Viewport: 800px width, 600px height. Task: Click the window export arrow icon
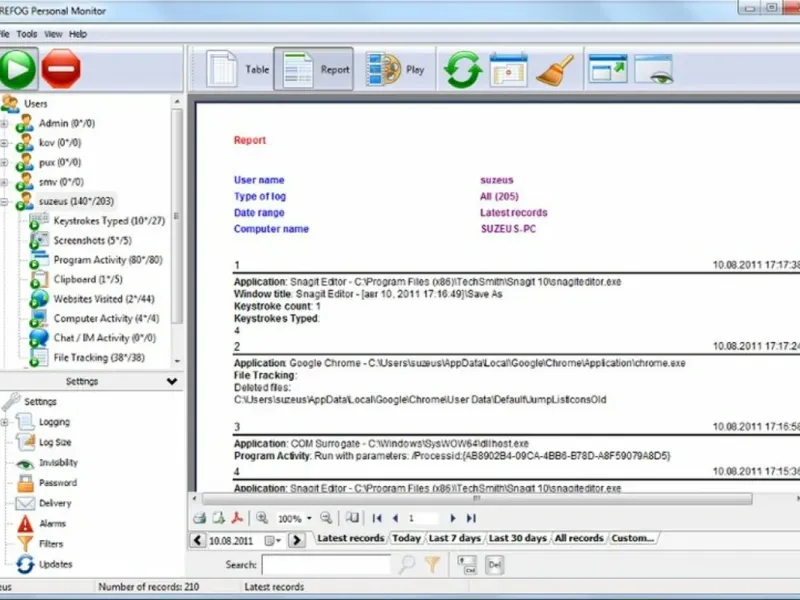coord(608,68)
